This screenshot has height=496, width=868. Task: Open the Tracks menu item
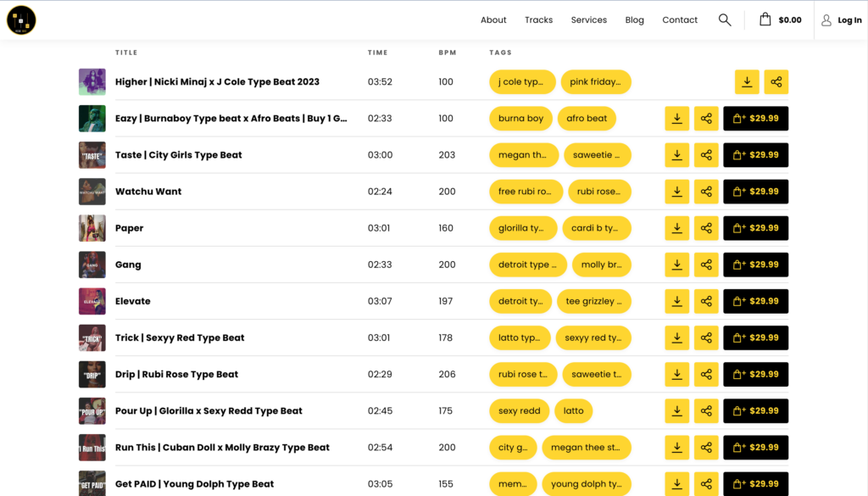(x=538, y=20)
